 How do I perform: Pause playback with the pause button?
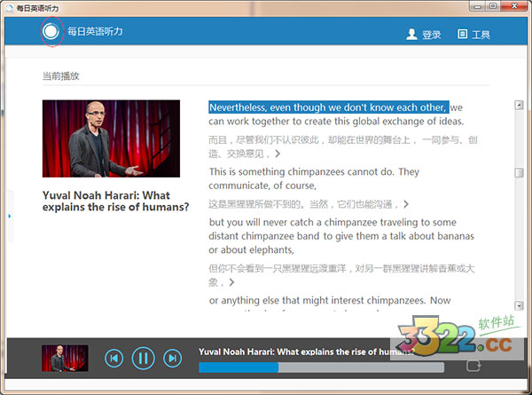(x=143, y=359)
